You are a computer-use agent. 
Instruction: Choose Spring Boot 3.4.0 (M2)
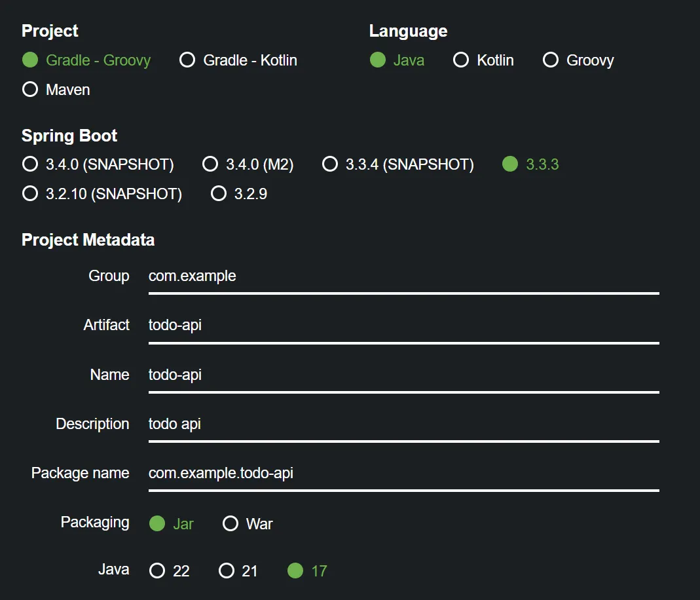pyautogui.click(x=210, y=164)
